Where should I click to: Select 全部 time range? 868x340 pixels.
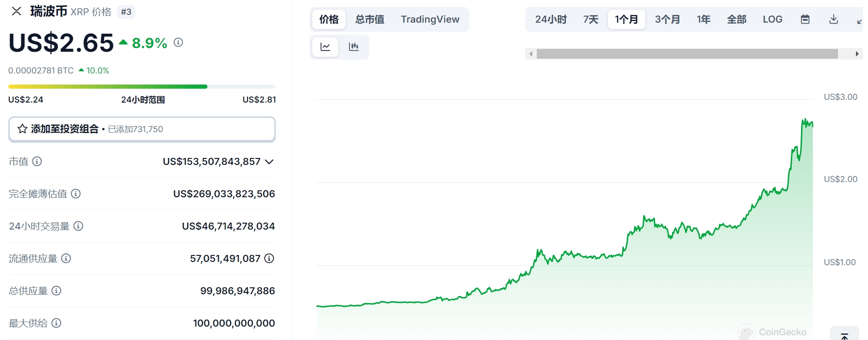(737, 19)
